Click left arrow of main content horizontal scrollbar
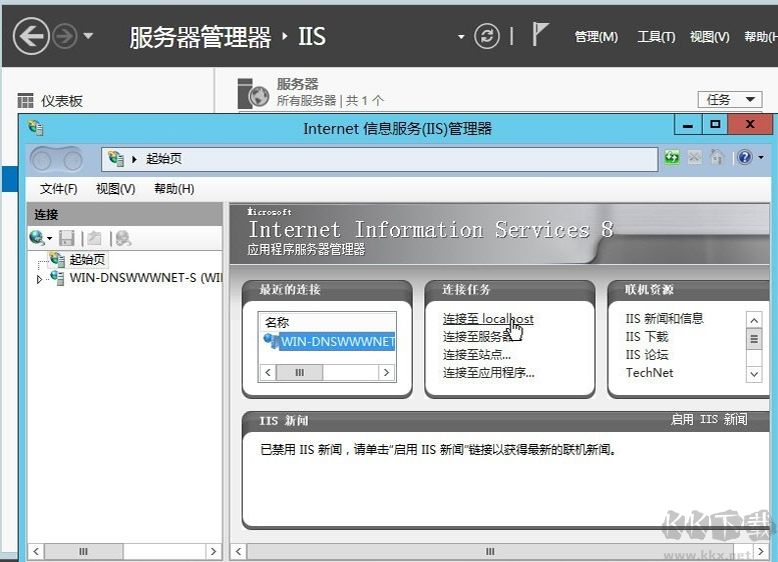 (239, 551)
